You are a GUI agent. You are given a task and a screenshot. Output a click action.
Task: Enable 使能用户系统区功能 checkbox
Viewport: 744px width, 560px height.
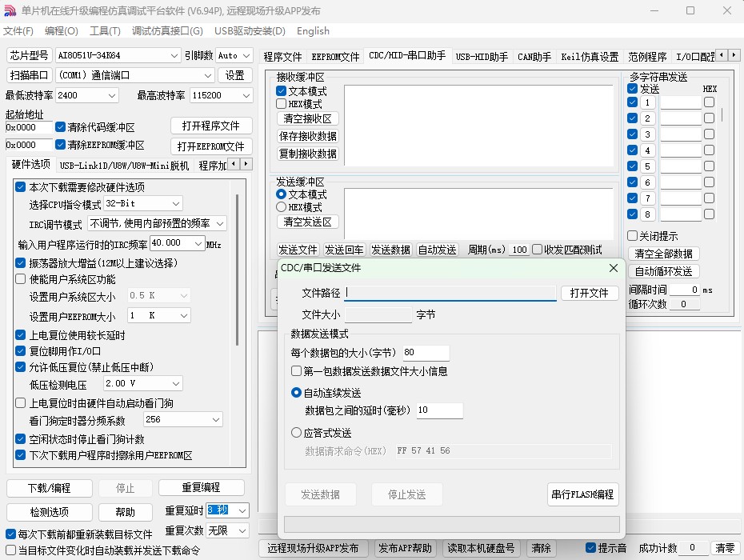click(21, 279)
